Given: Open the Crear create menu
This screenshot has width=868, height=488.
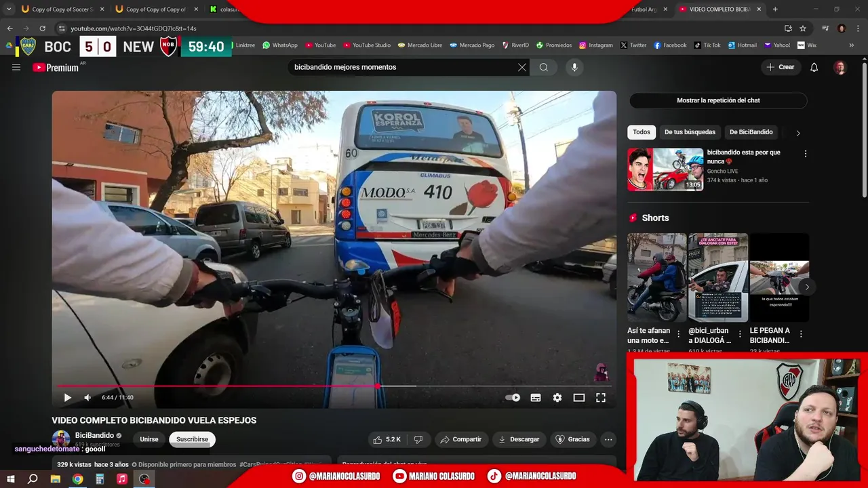Looking at the screenshot, I should coord(781,67).
